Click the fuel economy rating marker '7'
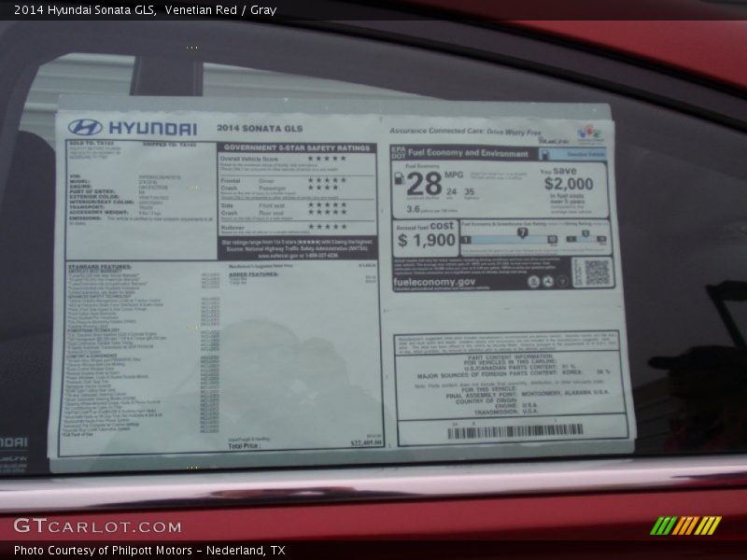Screen dimensions: 747x560 pyautogui.click(x=522, y=232)
